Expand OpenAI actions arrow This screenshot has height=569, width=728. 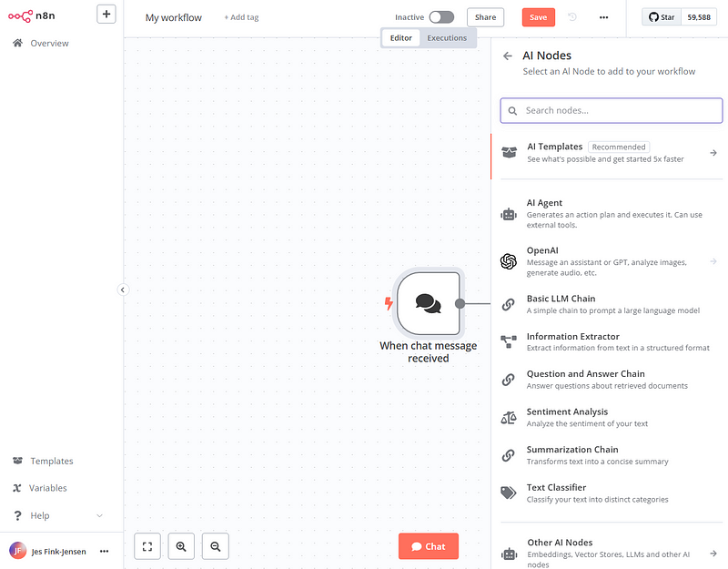(x=713, y=261)
